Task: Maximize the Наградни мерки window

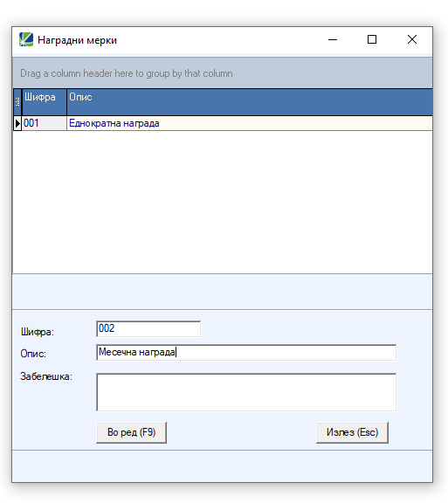Action: 372,40
